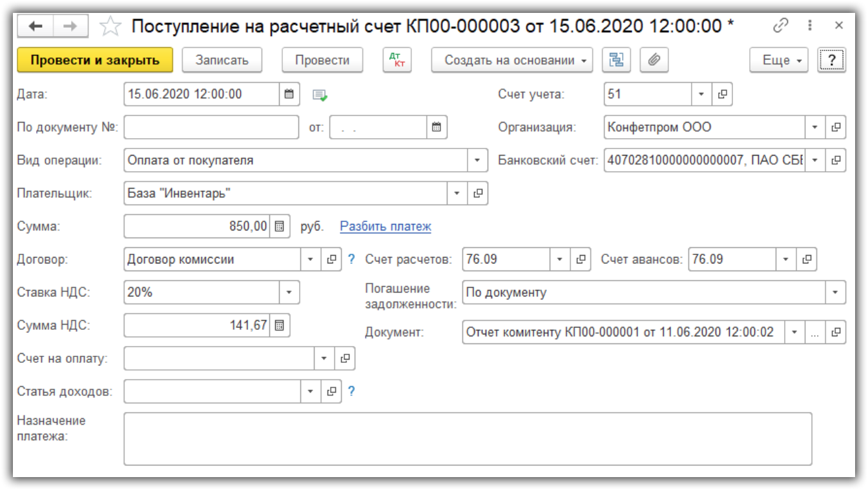Open calendar picker for Дата field
This screenshot has height=490, width=868.
coord(289,94)
